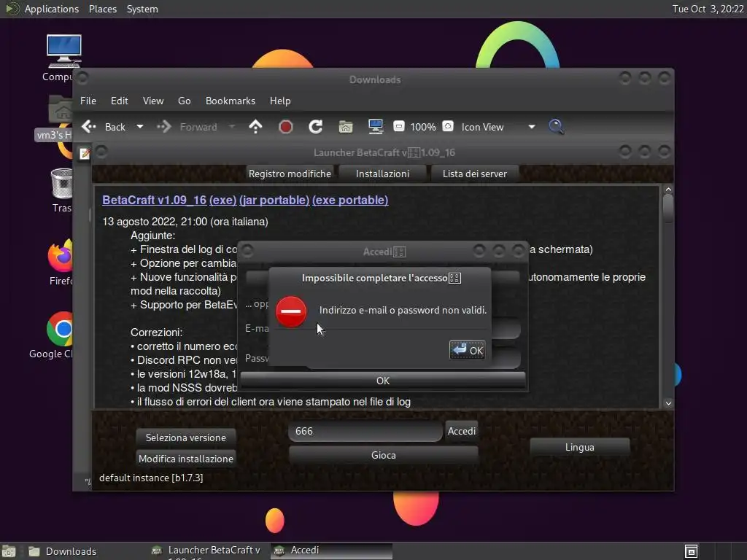Open the View menu
Image resolution: width=747 pixels, height=560 pixels.
pos(153,101)
